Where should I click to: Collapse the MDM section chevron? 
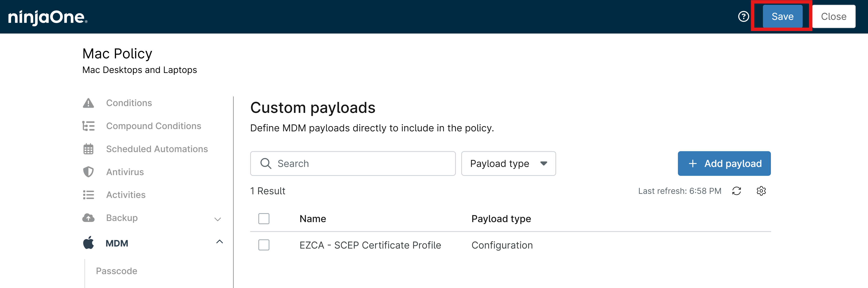[219, 241]
